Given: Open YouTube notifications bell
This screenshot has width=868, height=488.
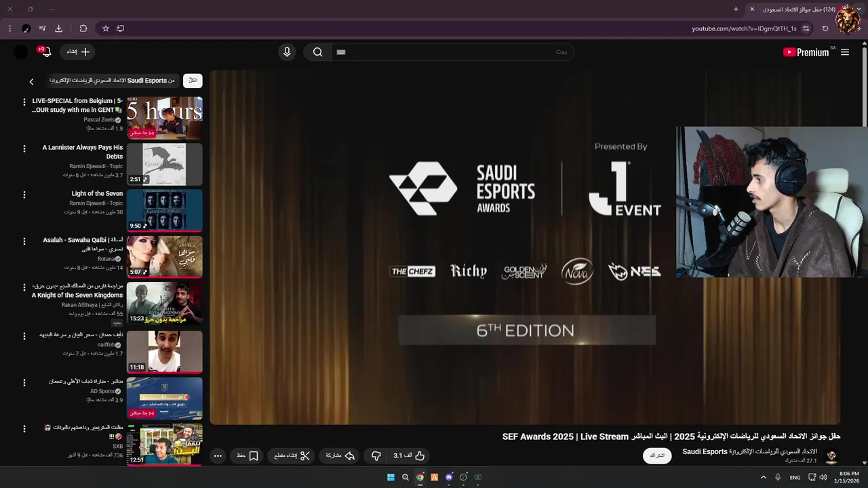Looking at the screenshot, I should coord(45,52).
